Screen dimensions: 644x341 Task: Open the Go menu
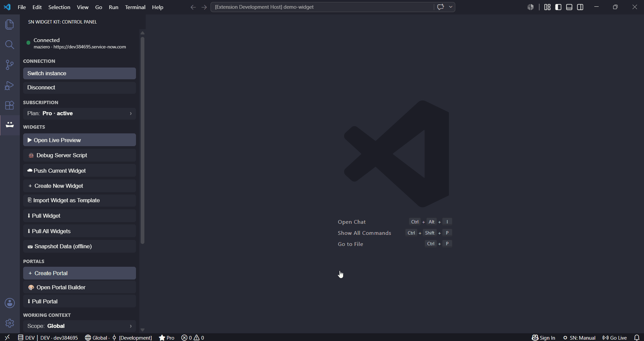[x=99, y=7]
